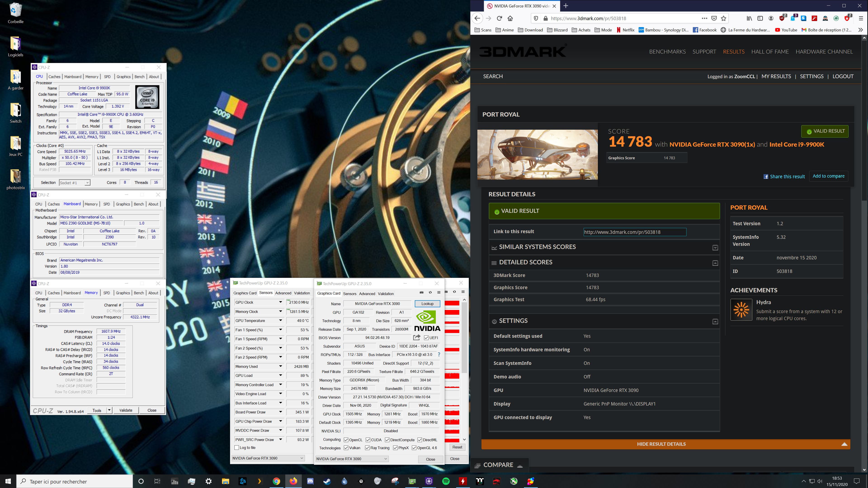Screen dimensions: 868x488
Task: Click the screenshot camera icon in the GPU-Z Graphics Card window
Action: point(421,292)
